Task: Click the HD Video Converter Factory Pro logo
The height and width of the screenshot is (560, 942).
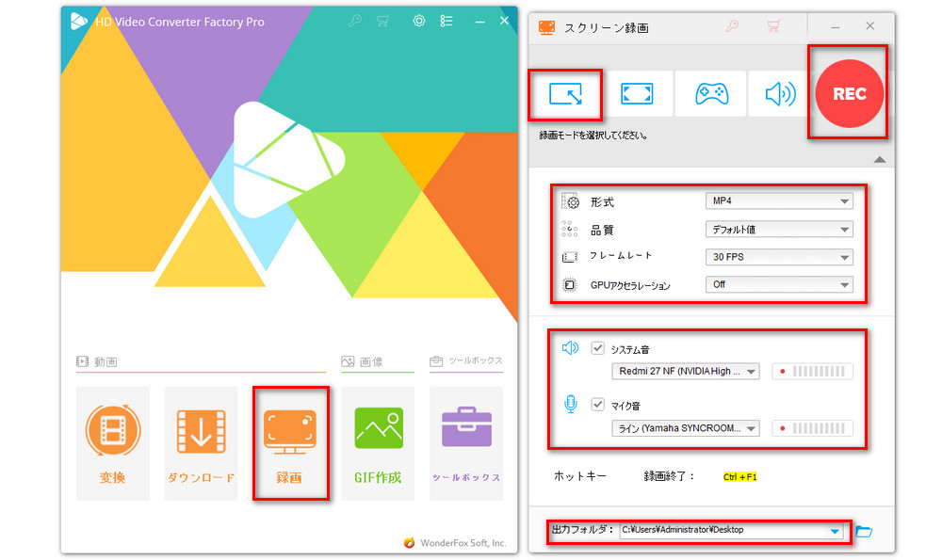Action: click(x=79, y=21)
